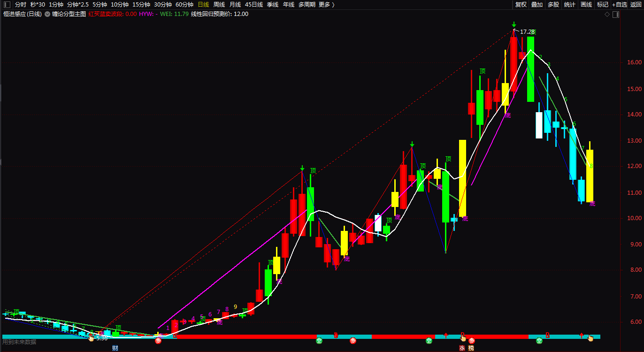Image resolution: width=644 pixels, height=352 pixels.
Task: Toggle the right side panel icon
Action: pyautogui.click(x=616, y=14)
